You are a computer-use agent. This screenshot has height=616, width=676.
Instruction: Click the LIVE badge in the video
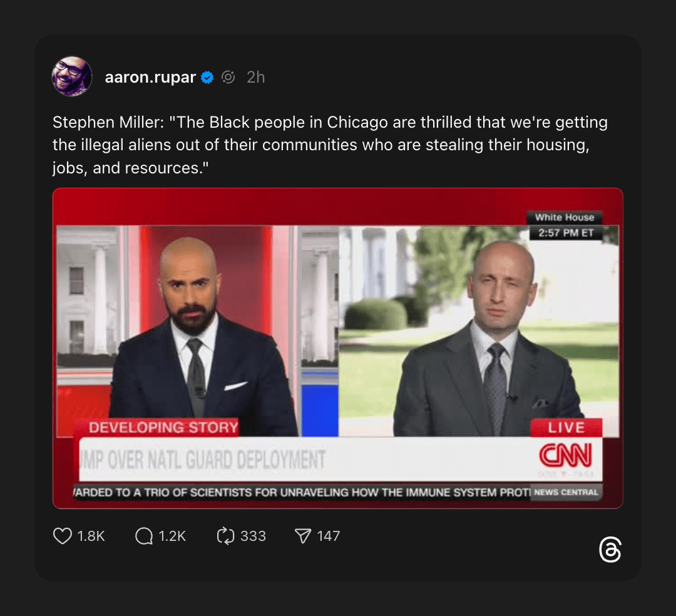(x=566, y=428)
